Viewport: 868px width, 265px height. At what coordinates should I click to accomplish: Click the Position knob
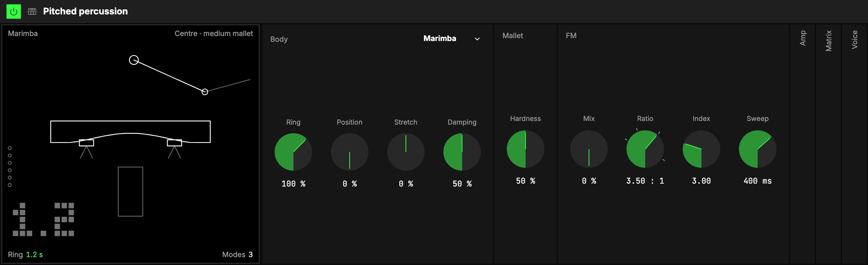[350, 152]
